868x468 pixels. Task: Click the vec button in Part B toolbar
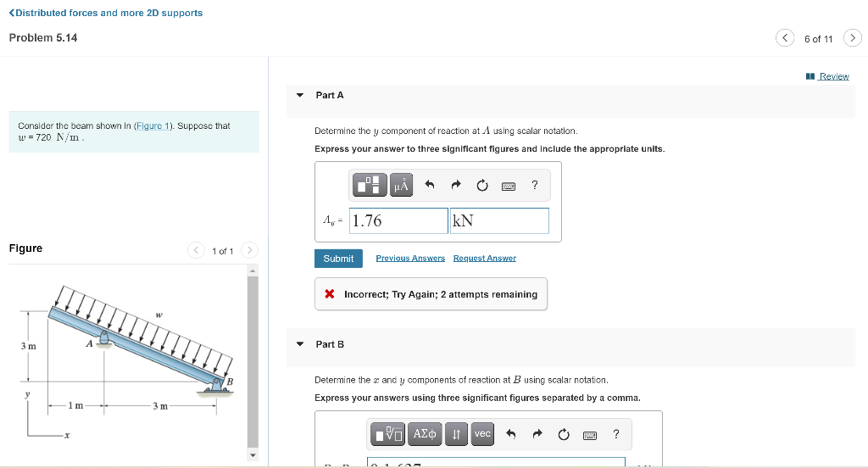[x=482, y=433]
